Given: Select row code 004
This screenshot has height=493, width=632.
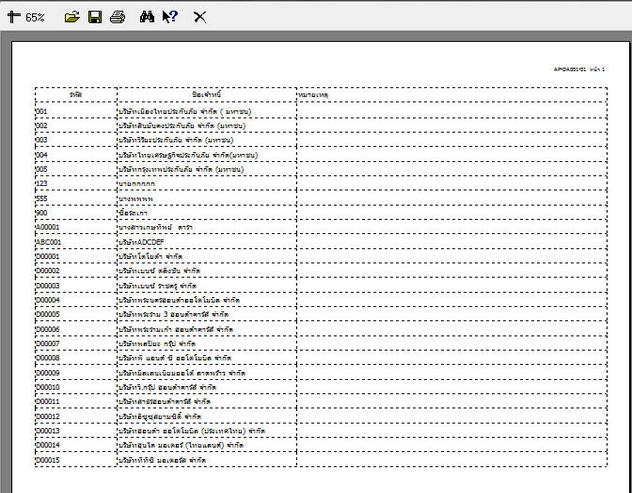Looking at the screenshot, I should 42,155.
